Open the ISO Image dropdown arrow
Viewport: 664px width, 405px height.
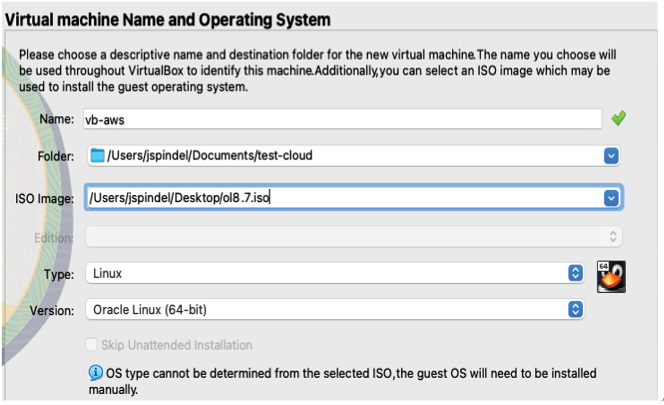pos(611,198)
